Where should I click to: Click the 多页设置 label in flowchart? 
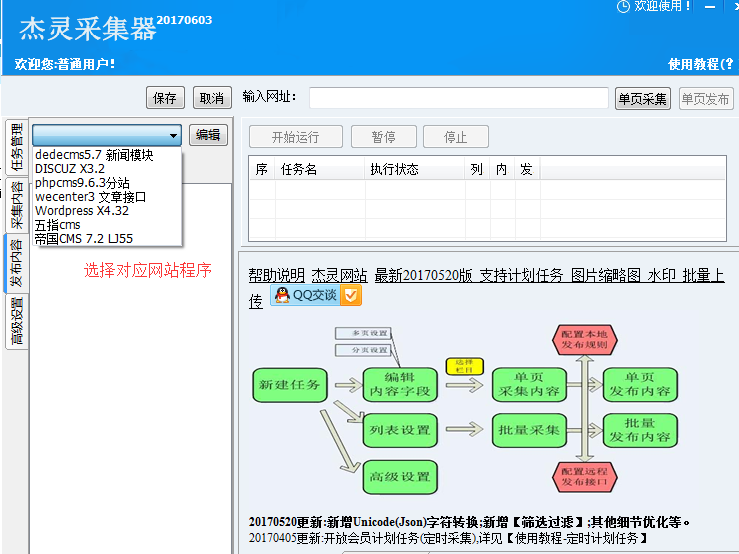[x=363, y=333]
